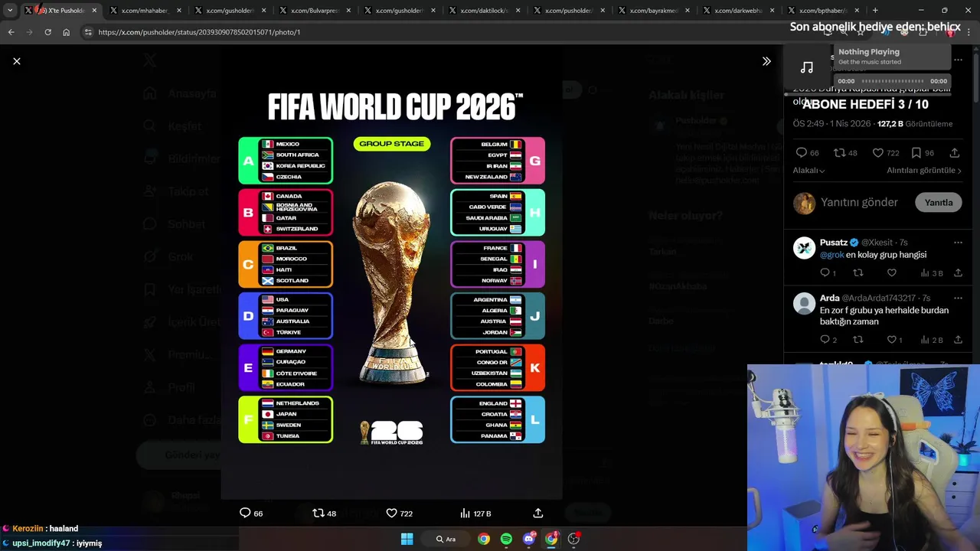The width and height of the screenshot is (980, 551).
Task: Click the taskbar Ara search box
Action: pos(446,539)
